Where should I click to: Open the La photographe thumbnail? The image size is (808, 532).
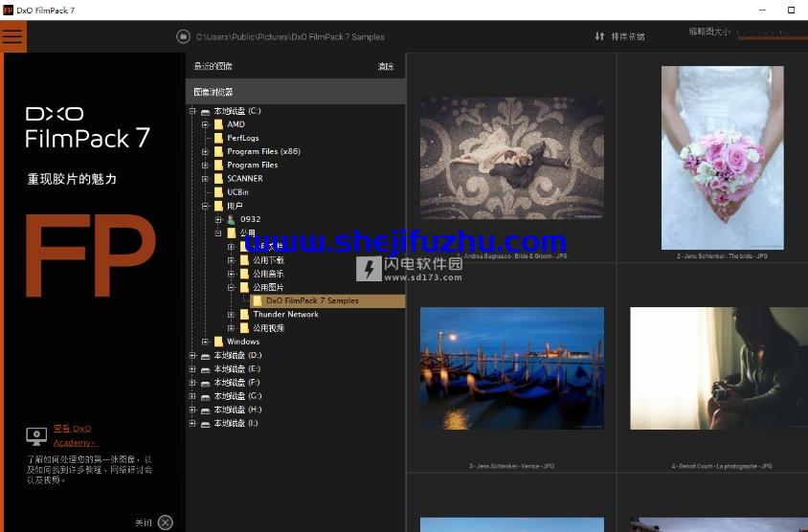[719, 368]
